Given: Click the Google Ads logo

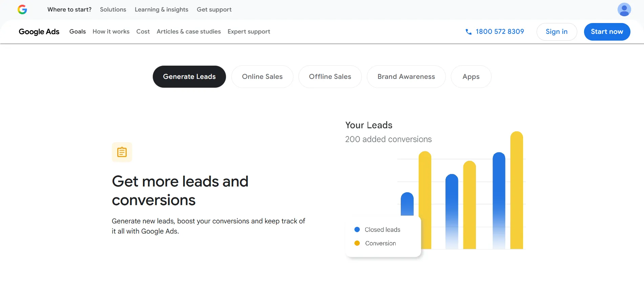Looking at the screenshot, I should pyautogui.click(x=39, y=32).
